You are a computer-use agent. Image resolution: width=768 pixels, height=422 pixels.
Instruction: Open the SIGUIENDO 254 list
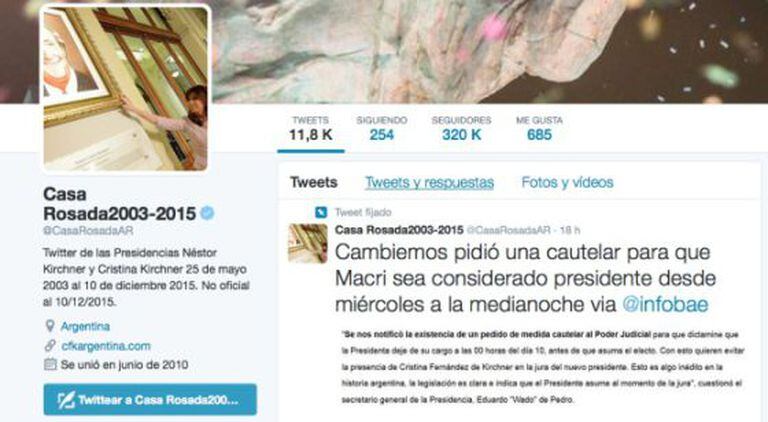point(382,129)
